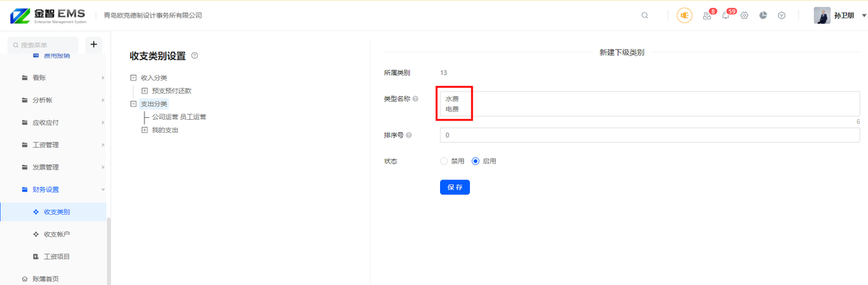868x285 pixels.
Task: Expand the 应收应付 submenu arrow
Action: point(103,123)
